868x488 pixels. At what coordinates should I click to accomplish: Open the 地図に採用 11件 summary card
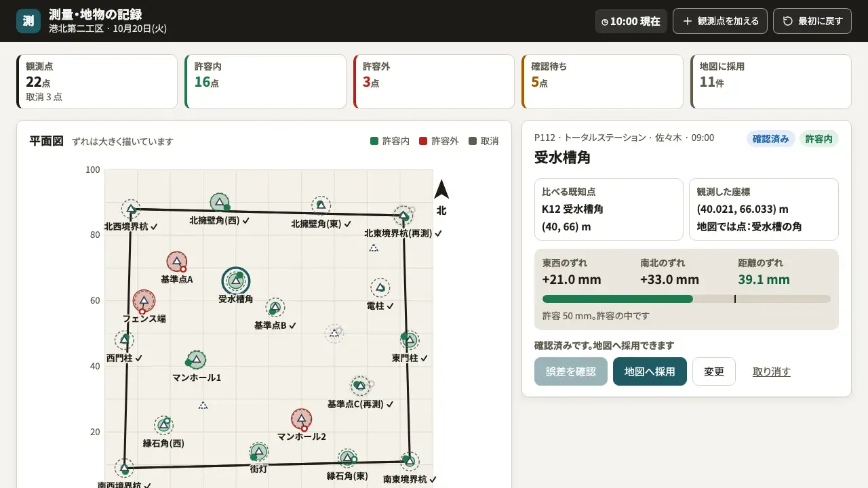coord(770,81)
